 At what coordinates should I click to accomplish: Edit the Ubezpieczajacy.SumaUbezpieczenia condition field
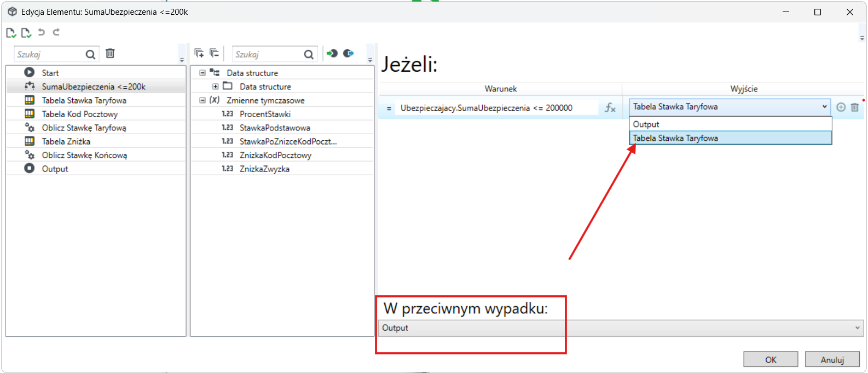coord(498,108)
